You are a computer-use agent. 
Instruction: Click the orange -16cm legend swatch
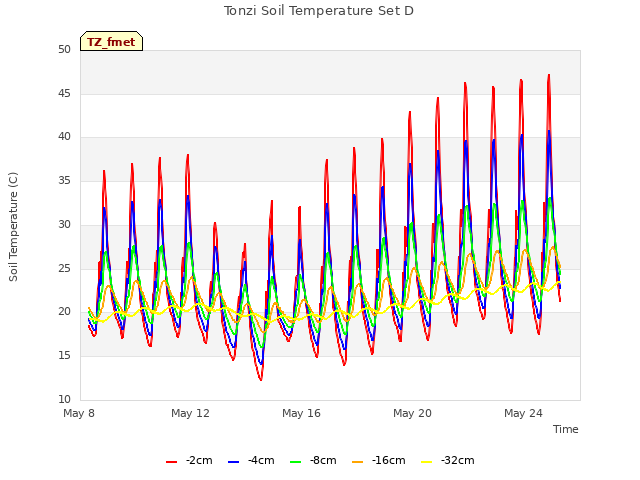358,462
